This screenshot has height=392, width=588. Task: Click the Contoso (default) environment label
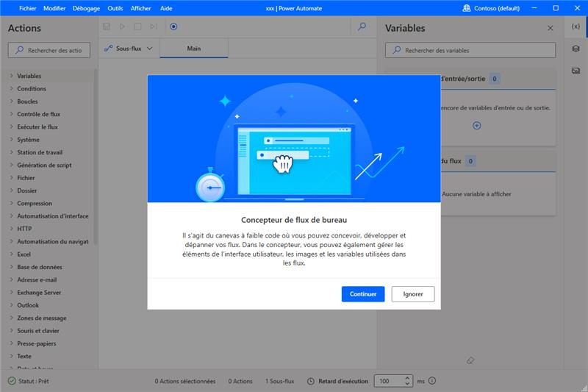tap(497, 8)
